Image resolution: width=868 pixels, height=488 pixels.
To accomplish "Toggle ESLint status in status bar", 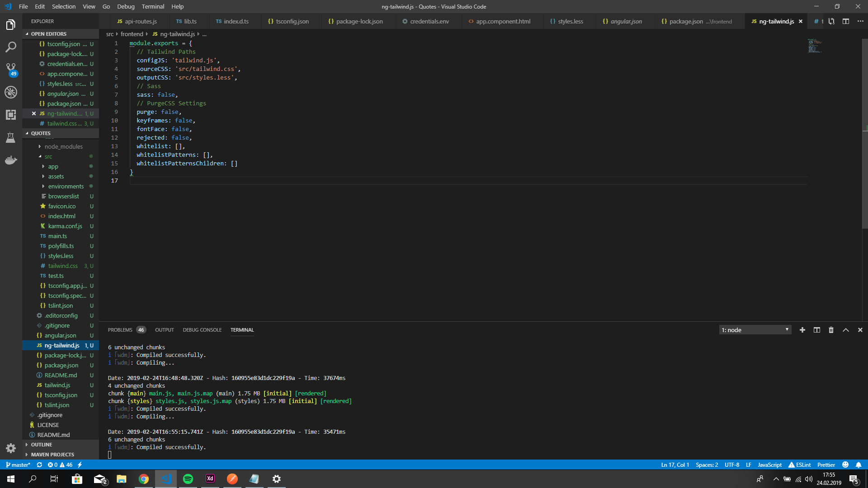I will [x=799, y=465].
